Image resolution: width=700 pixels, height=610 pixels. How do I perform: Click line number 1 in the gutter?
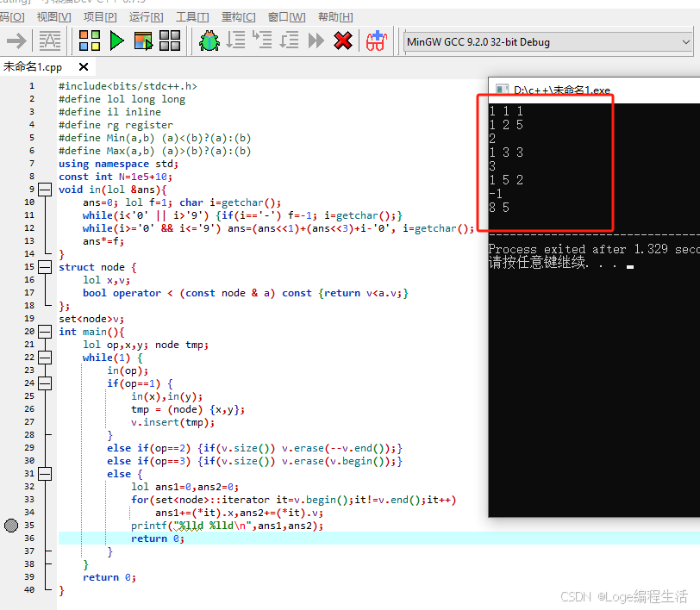point(32,85)
